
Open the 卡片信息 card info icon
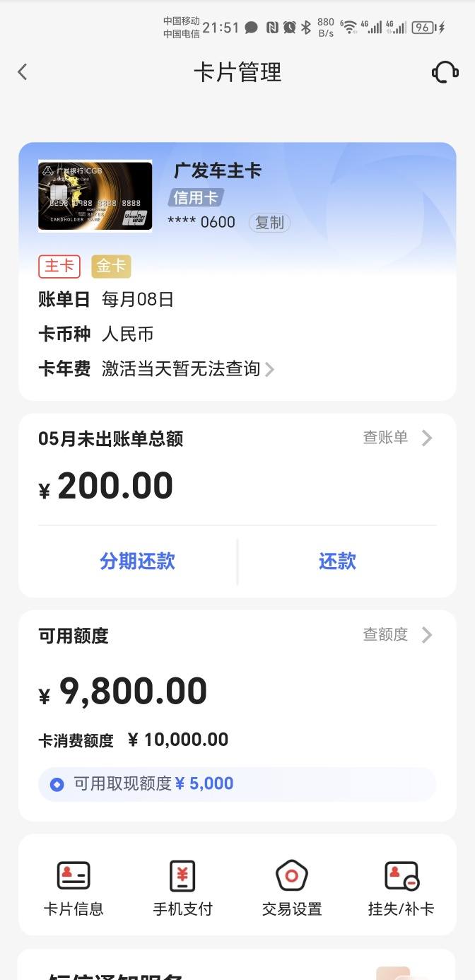[74, 876]
